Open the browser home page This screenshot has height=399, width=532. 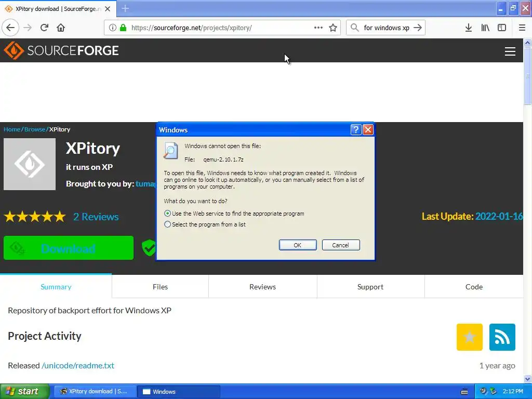[61, 28]
